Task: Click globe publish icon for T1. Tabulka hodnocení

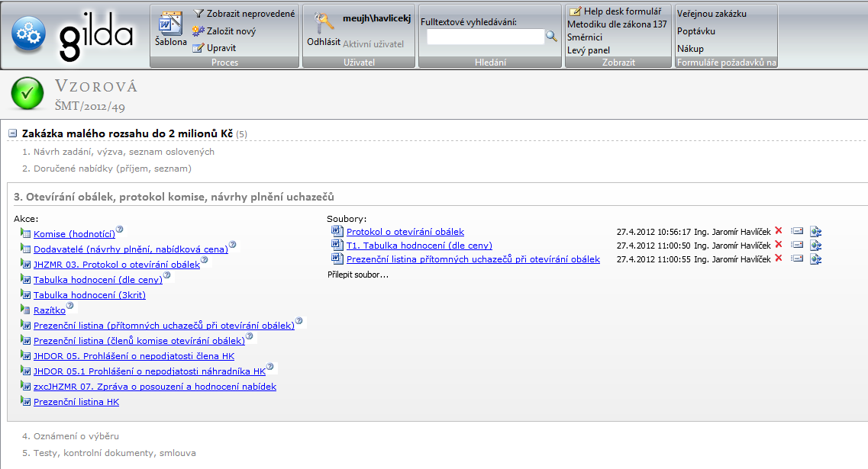Action: (x=815, y=246)
